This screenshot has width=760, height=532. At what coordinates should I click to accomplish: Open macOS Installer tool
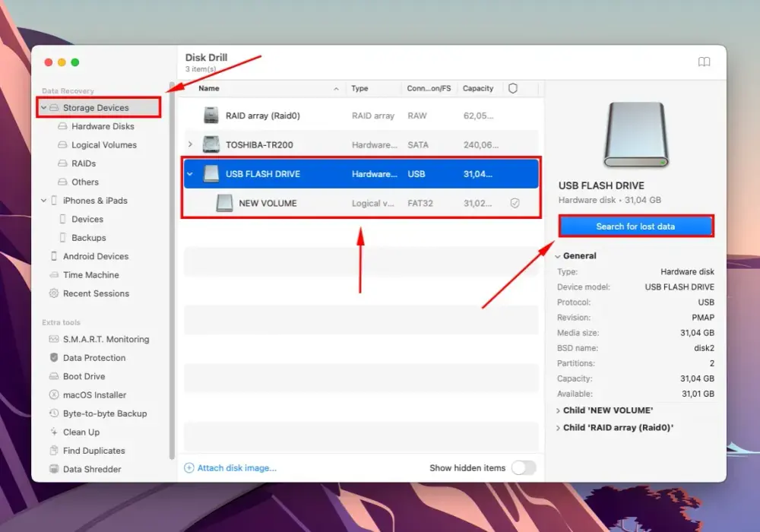pyautogui.click(x=94, y=394)
